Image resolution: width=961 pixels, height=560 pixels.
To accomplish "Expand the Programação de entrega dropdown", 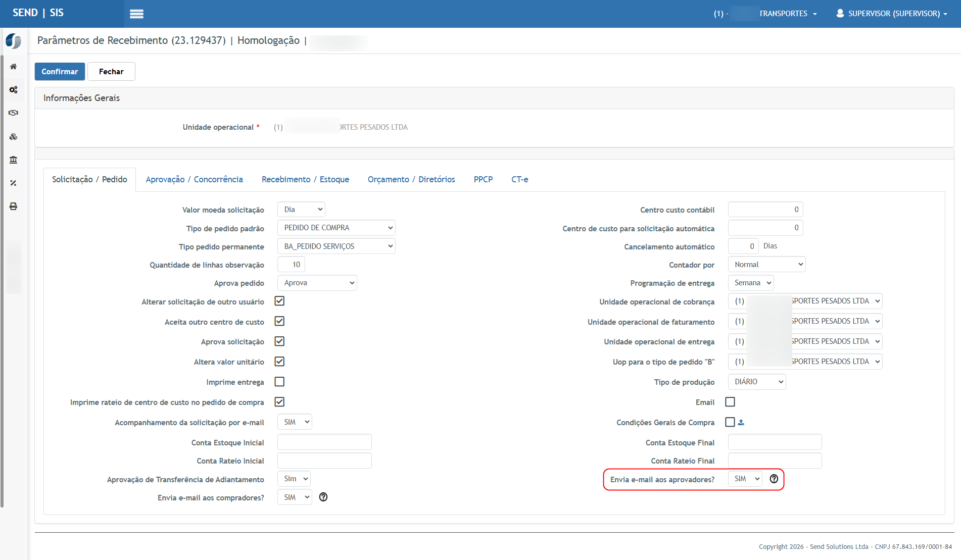I will click(x=751, y=283).
